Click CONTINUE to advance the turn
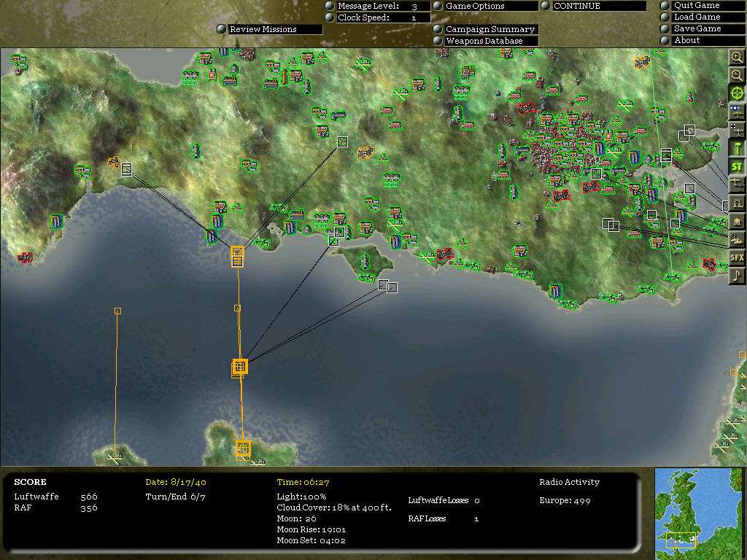747x560 pixels. tap(600, 6)
